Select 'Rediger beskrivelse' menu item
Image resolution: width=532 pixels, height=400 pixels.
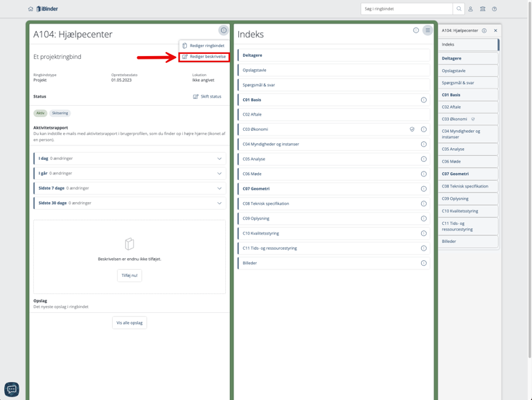207,57
